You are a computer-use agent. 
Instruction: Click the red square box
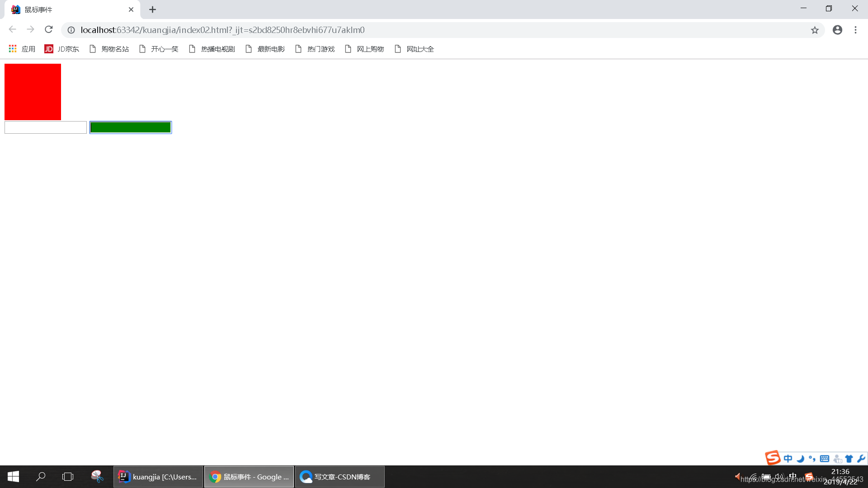33,92
